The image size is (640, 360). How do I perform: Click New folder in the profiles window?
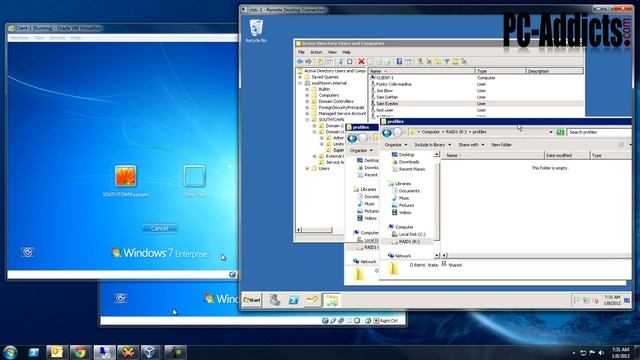pos(502,145)
